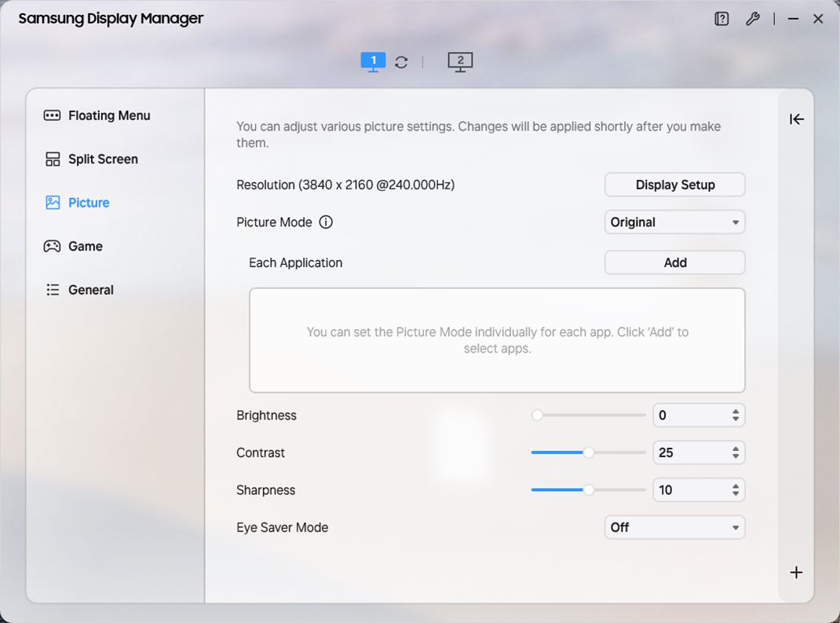Viewport: 840px width, 623px height.
Task: Increase Contrast with the up stepper arrow
Action: point(736,449)
